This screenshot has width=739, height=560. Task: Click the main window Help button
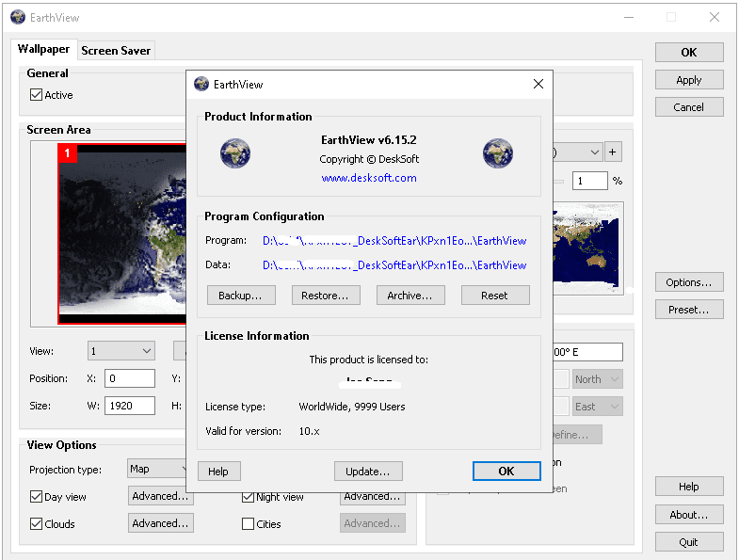tap(689, 486)
